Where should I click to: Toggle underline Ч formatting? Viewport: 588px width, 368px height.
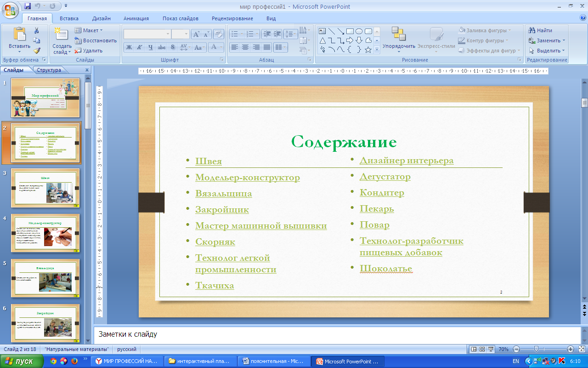pyautogui.click(x=151, y=47)
